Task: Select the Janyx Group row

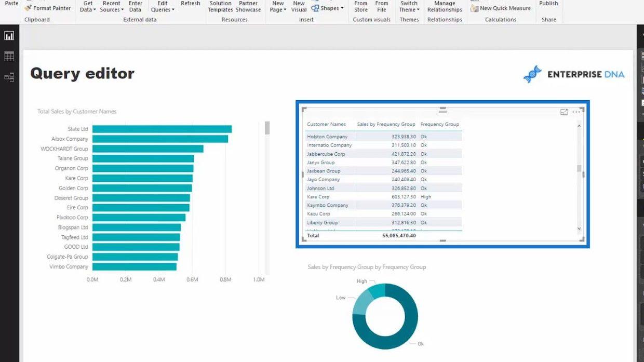Action: 383,163
